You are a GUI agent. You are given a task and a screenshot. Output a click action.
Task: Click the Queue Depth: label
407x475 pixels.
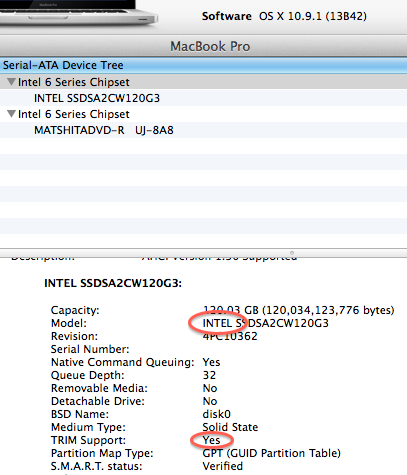pos(88,375)
